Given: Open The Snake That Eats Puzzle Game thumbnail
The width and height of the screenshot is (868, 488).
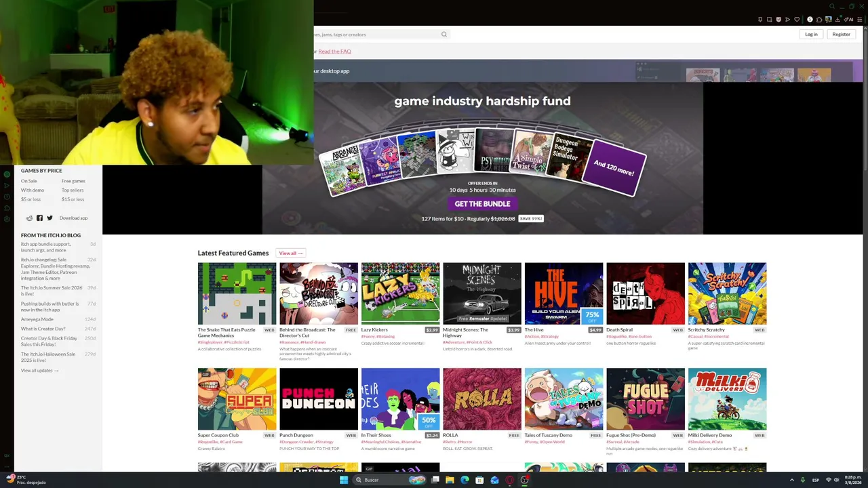Looking at the screenshot, I should point(237,293).
